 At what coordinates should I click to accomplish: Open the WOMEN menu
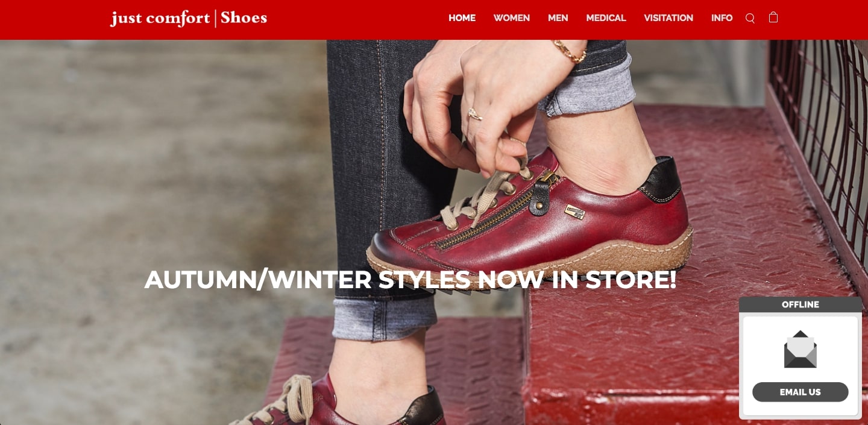(512, 18)
